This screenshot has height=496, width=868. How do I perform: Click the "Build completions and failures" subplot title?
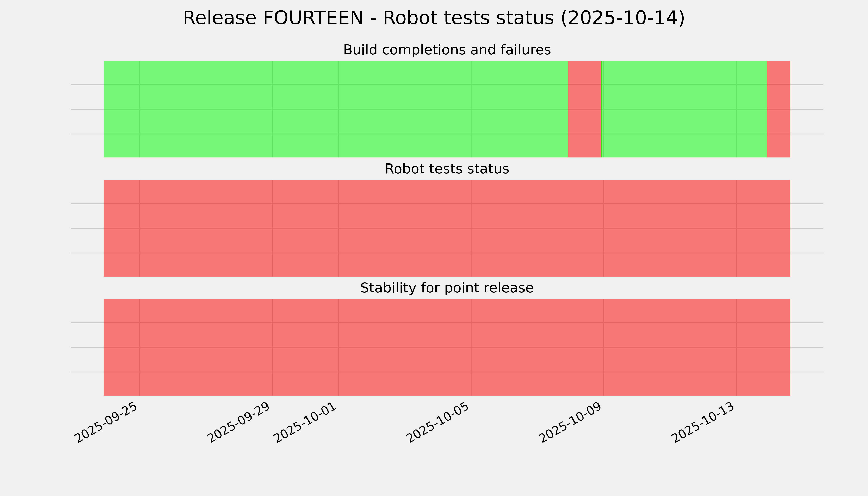click(447, 50)
